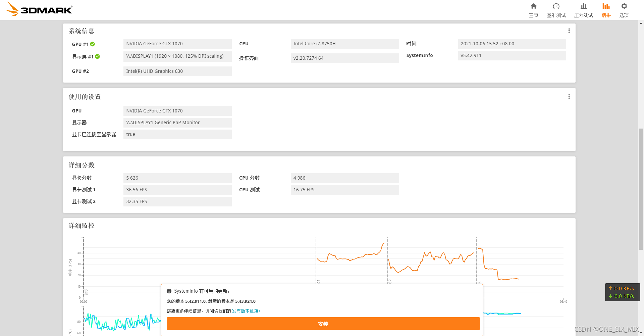Install the SystemInfo update with 安装
The width and height of the screenshot is (644, 336).
coord(323,324)
